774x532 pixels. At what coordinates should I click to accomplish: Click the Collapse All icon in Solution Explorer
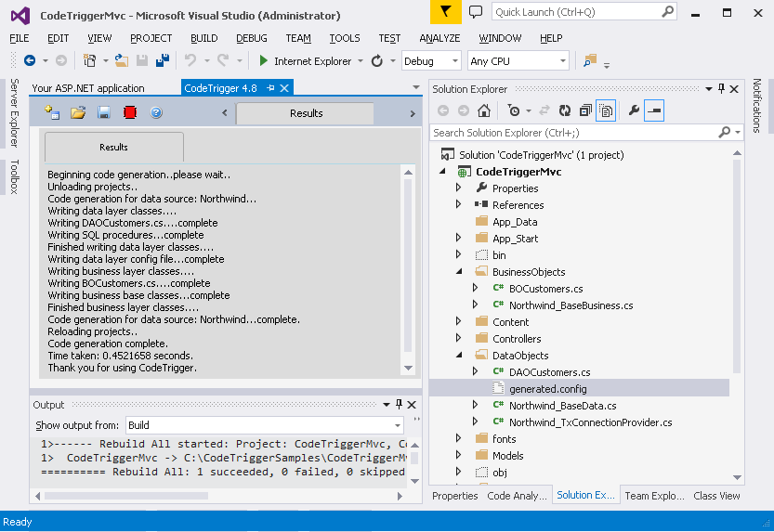click(584, 110)
